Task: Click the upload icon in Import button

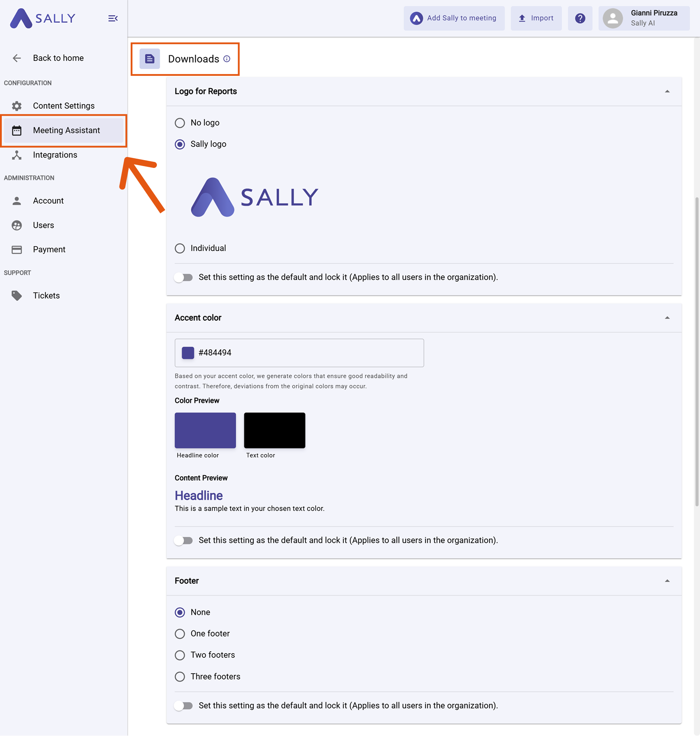Action: pos(522,18)
